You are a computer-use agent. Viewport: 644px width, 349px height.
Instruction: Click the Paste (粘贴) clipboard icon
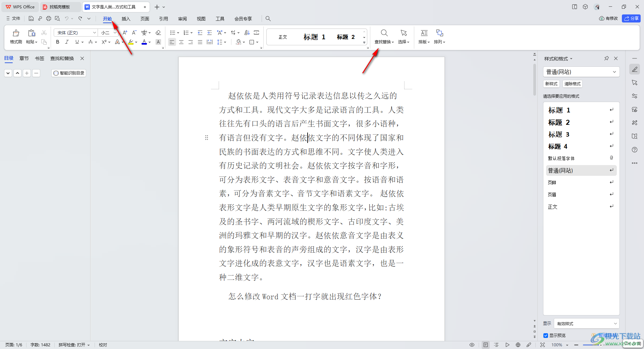(x=32, y=33)
